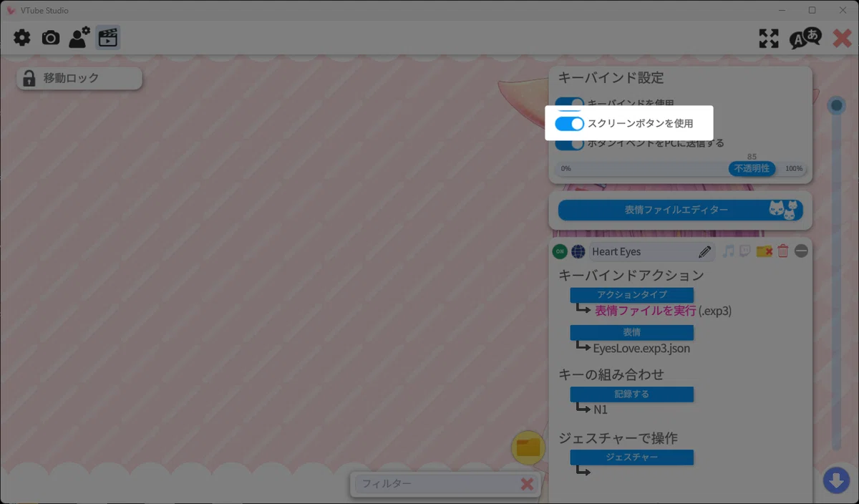Toggle the 移動ロック button

pos(79,79)
